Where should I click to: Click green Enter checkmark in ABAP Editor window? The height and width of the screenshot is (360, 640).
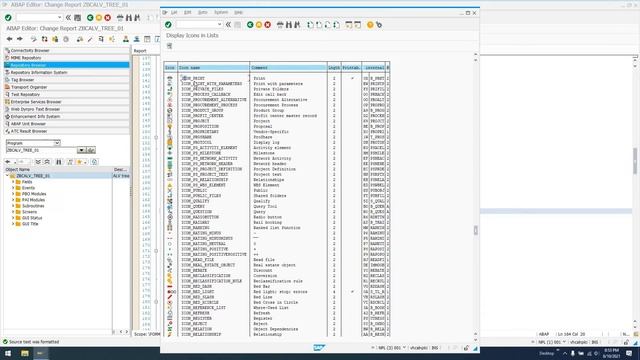tap(8, 18)
